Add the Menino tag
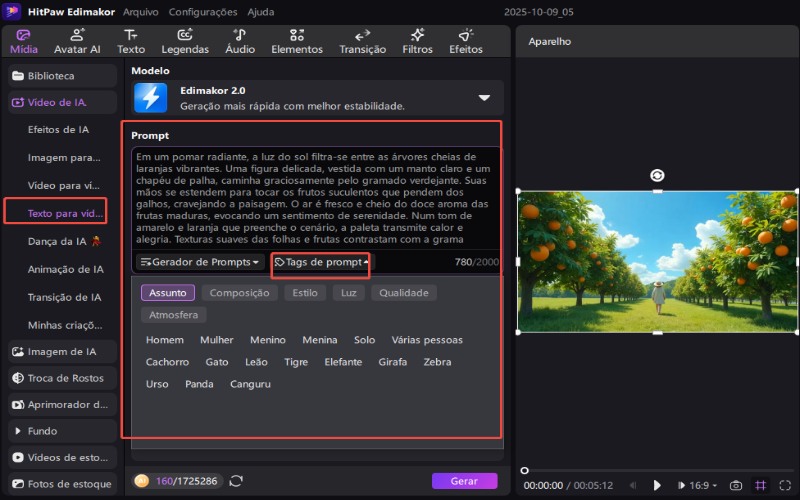800x500 pixels. pos(268,340)
